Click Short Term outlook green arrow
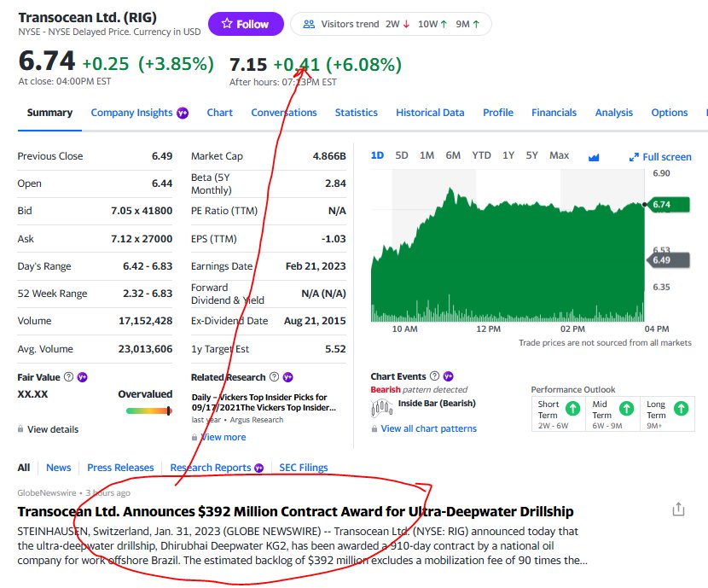708x588 pixels. 572,408
